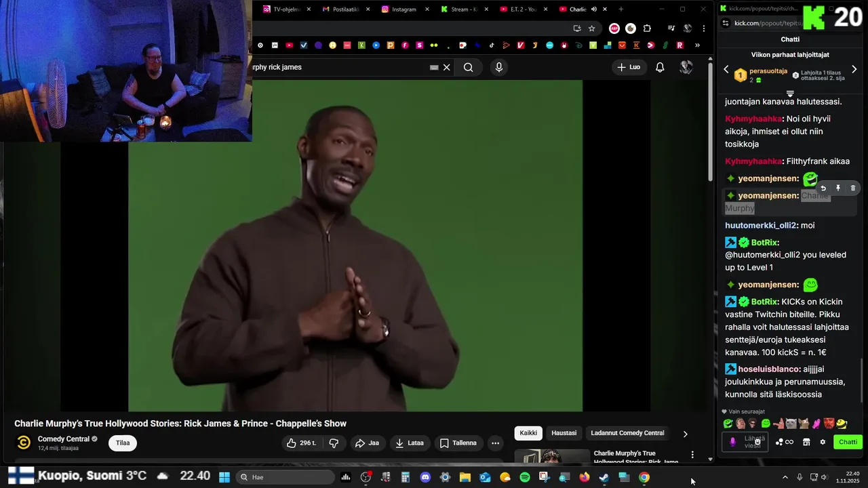Reply to the yeomanjensen Charlie Murphy message
Screen dimensions: 868x488
(x=823, y=188)
